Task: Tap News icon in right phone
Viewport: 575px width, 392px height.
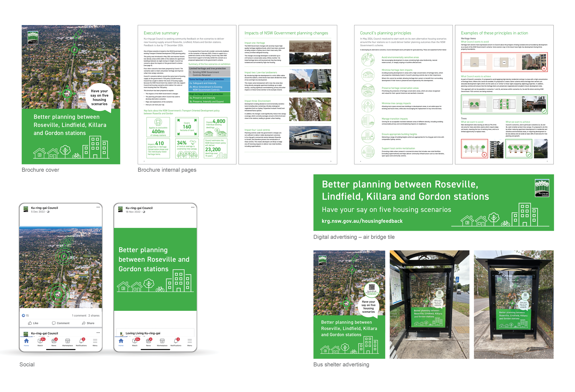Action: tap(148, 341)
